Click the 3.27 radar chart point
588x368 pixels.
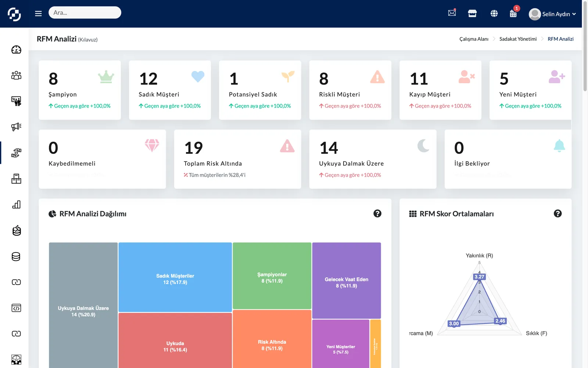[479, 277]
